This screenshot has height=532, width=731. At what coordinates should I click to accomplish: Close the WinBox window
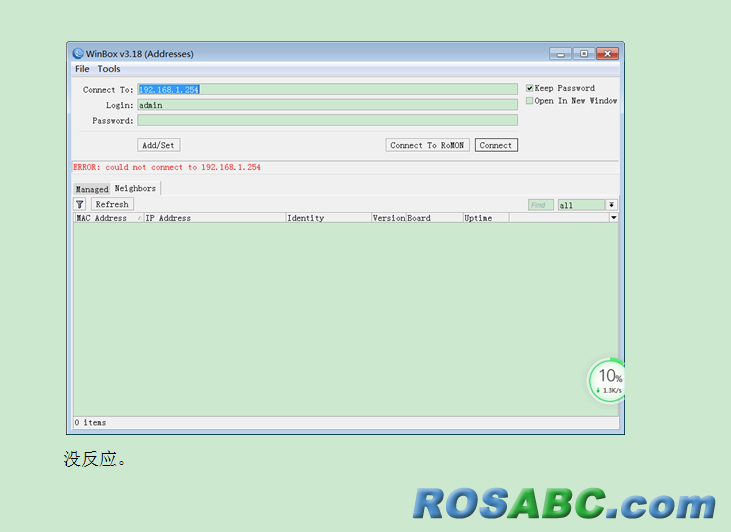tap(607, 54)
